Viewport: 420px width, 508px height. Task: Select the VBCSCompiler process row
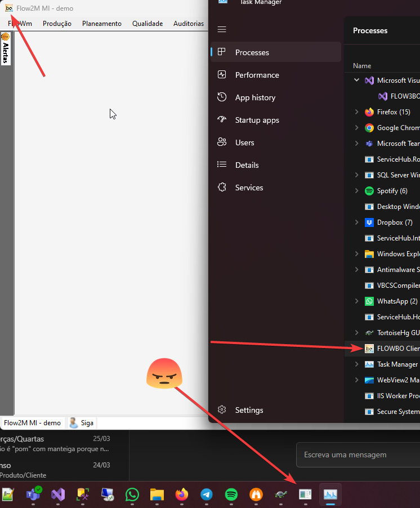pos(382,286)
